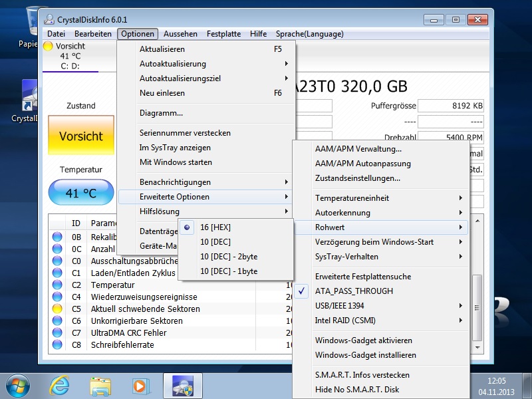Expand the Autoerkennung submenu

point(381,213)
